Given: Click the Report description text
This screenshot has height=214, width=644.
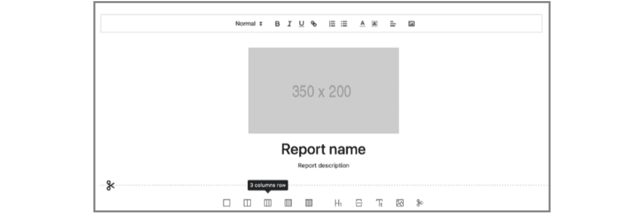Looking at the screenshot, I should (324, 166).
